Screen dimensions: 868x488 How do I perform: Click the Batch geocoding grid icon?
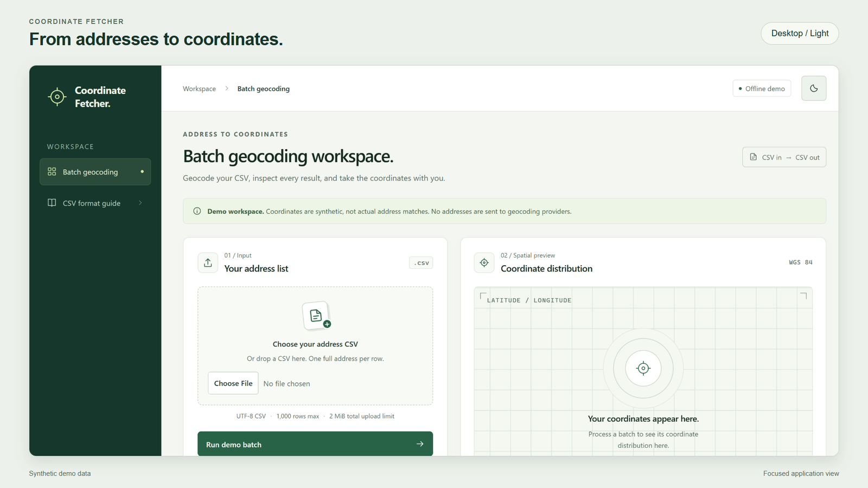[x=52, y=171]
